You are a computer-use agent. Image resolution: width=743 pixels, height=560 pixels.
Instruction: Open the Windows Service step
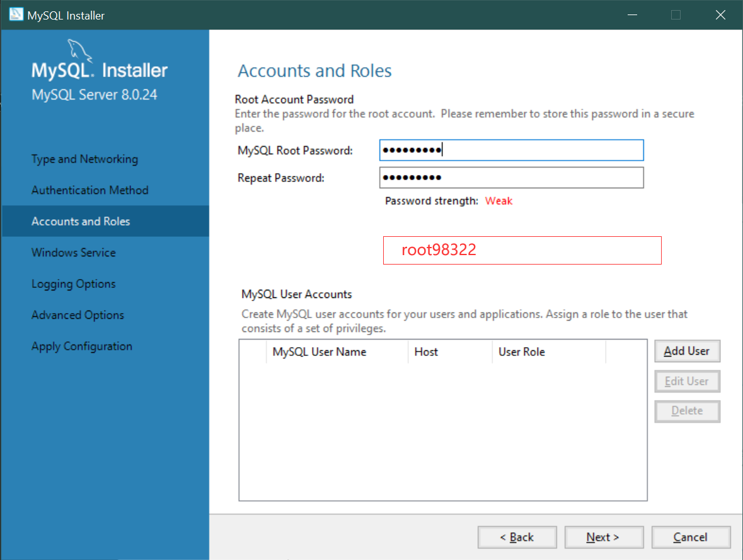click(x=74, y=253)
